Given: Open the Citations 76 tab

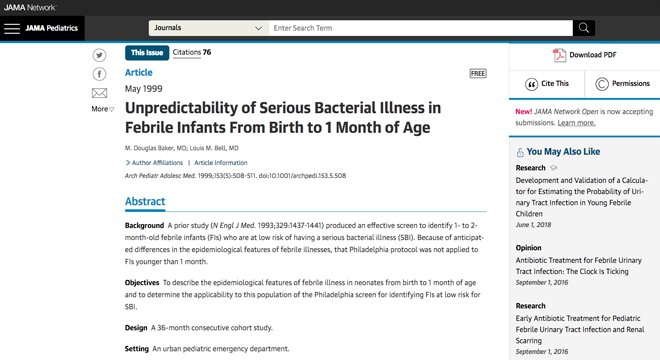Looking at the screenshot, I should tap(192, 53).
